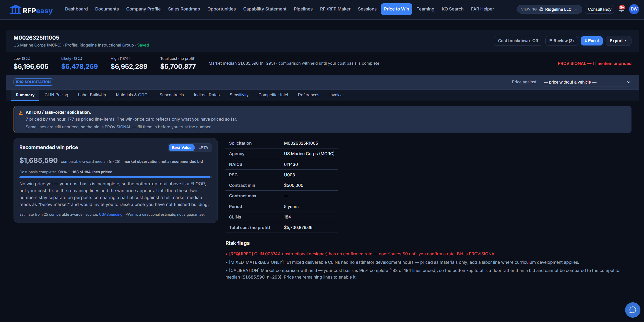This screenshot has height=322, width=644.
Task: Open KO Search page
Action: pyautogui.click(x=452, y=9)
